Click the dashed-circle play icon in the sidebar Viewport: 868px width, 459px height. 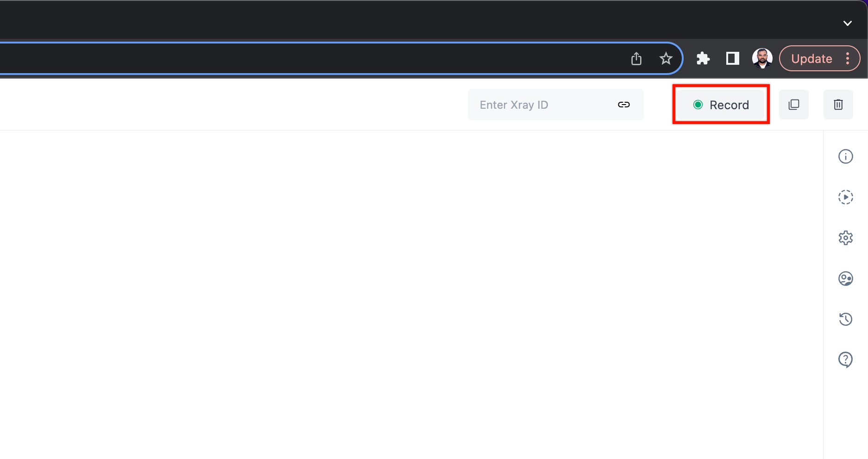point(846,197)
